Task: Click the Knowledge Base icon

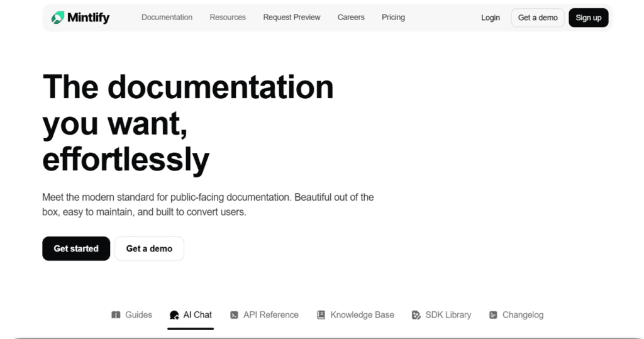Action: point(321,315)
